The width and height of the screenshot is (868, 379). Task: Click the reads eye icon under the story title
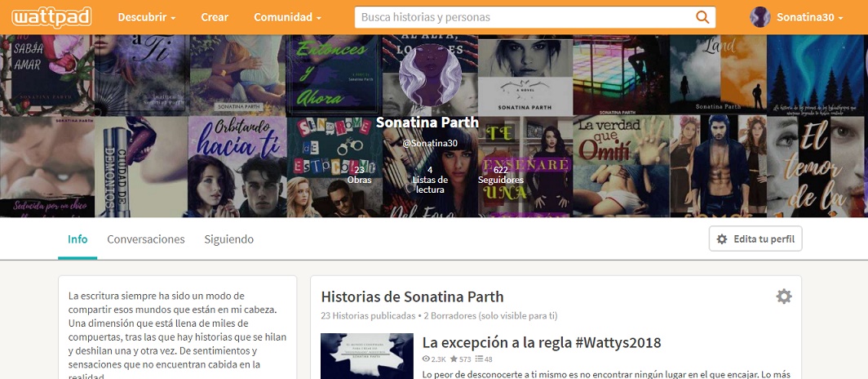426,359
